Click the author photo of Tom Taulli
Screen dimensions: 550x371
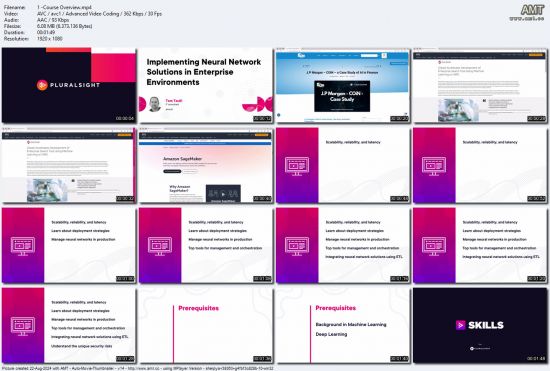(x=155, y=104)
